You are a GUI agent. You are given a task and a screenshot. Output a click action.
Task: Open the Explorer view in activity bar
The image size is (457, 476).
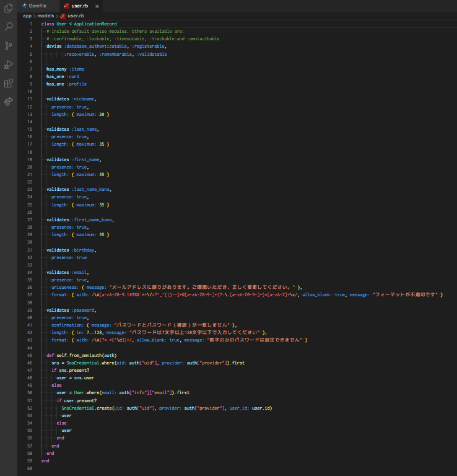pos(9,8)
